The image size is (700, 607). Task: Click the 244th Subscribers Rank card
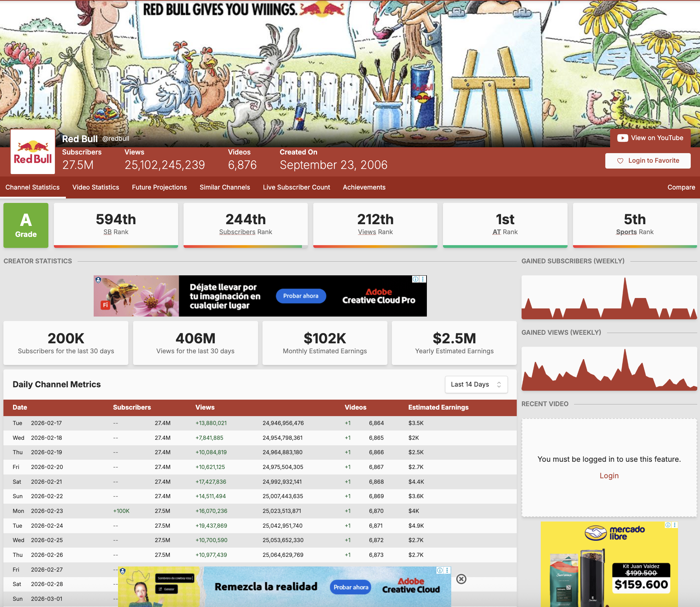[x=246, y=225]
